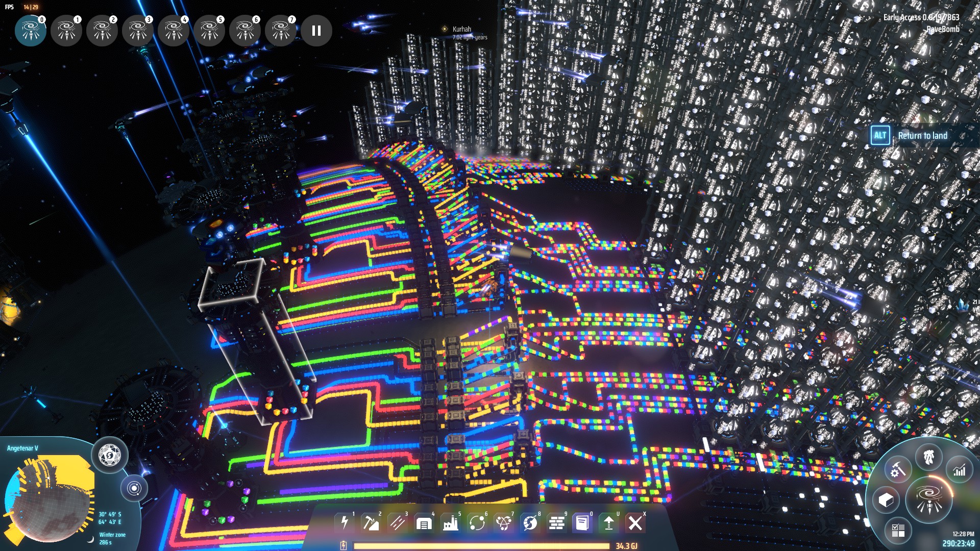
Task: Open the Statistics chart panel
Action: [x=960, y=470]
